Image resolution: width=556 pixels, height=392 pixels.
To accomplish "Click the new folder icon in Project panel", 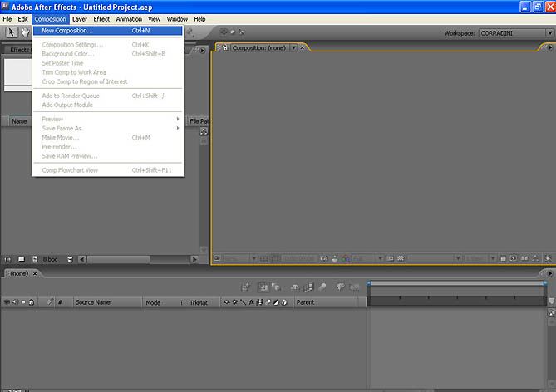I will pos(22,259).
